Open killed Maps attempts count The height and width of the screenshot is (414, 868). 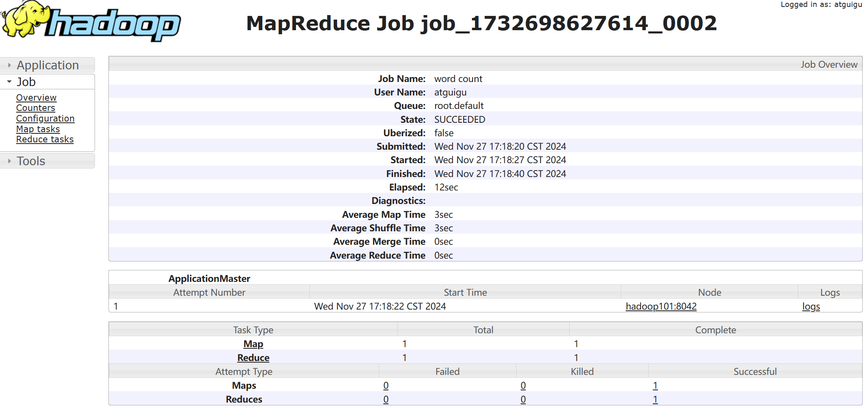point(523,385)
